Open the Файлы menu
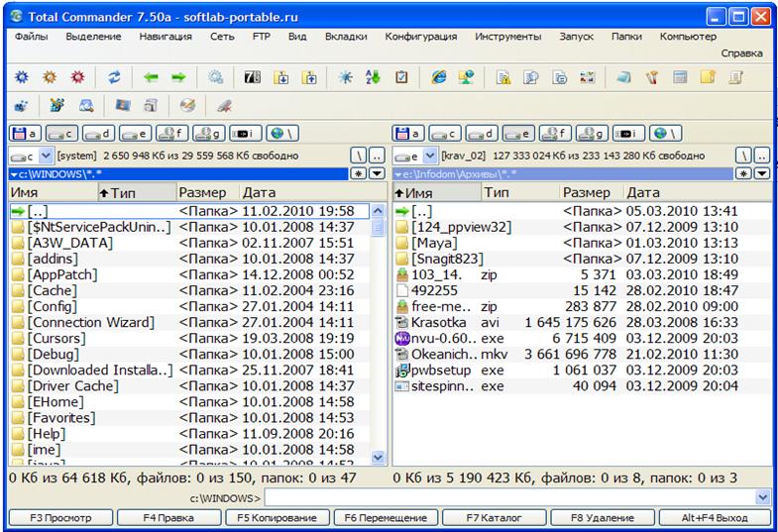Screen dimensions: 778x532 pyautogui.click(x=32, y=37)
